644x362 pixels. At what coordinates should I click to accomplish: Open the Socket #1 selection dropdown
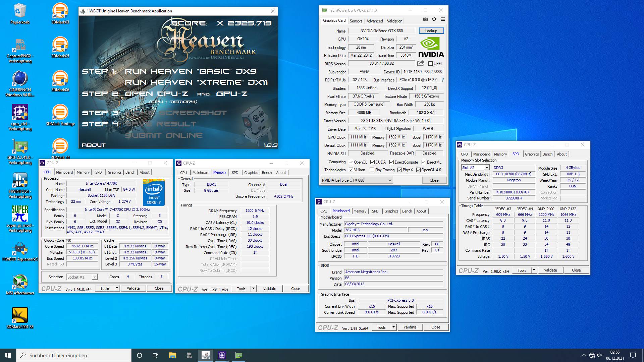[82, 277]
